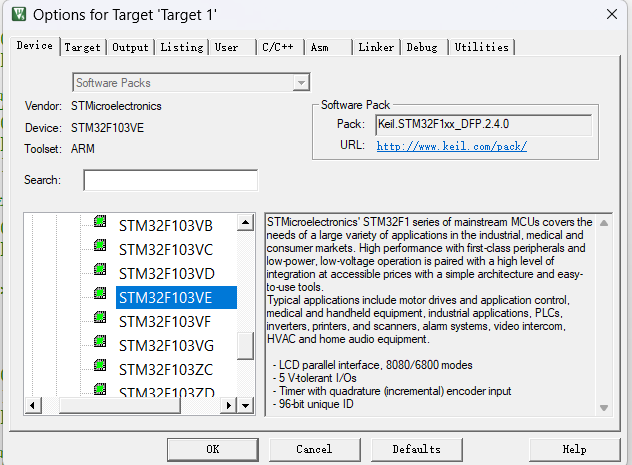632x465 pixels.
Task: Select the STM32F103VE device
Action: (x=176, y=298)
